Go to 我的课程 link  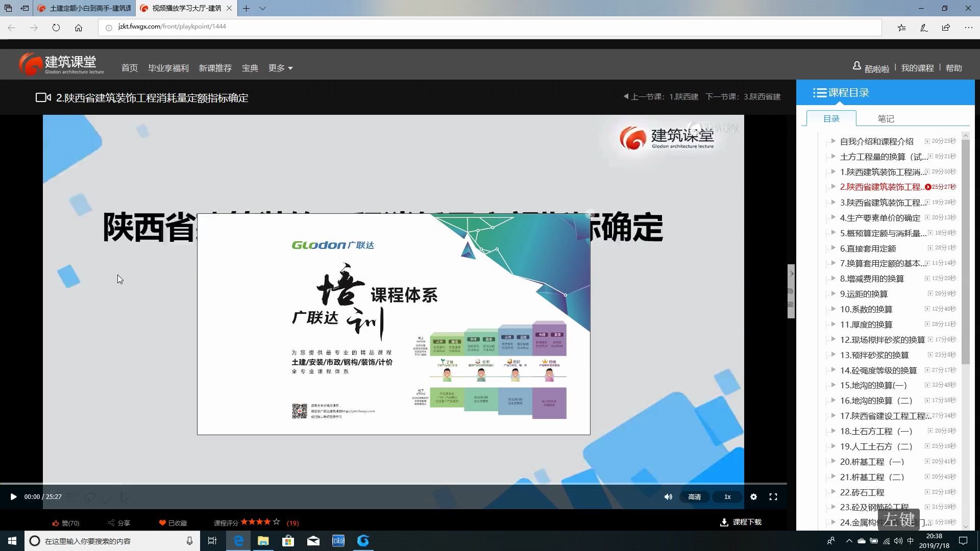[917, 68]
